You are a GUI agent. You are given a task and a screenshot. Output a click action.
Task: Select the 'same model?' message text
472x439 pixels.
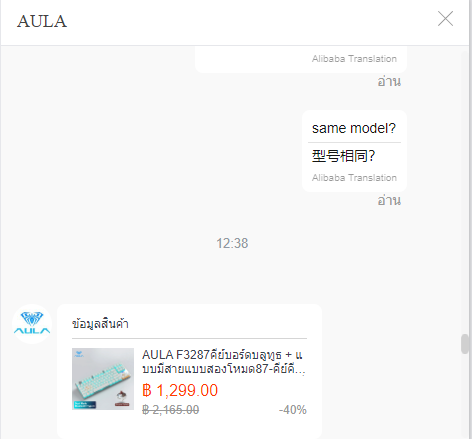[354, 128]
